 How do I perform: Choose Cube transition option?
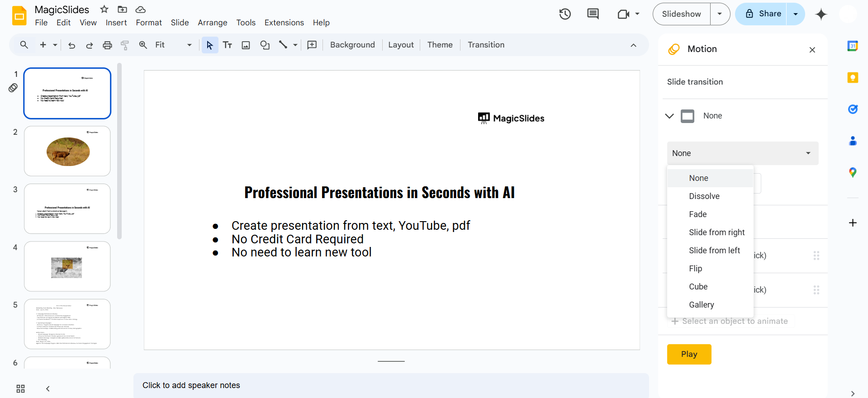(710, 287)
